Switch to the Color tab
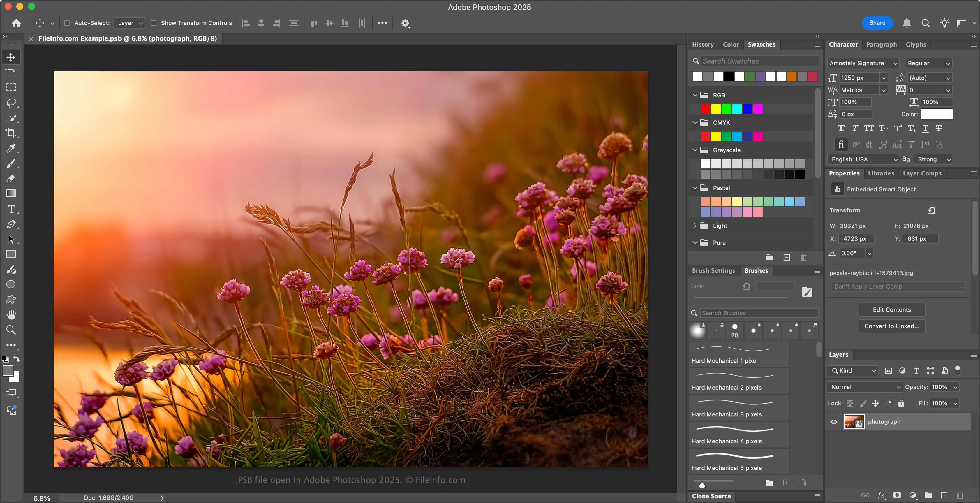This screenshot has width=980, height=503. pyautogui.click(x=730, y=45)
